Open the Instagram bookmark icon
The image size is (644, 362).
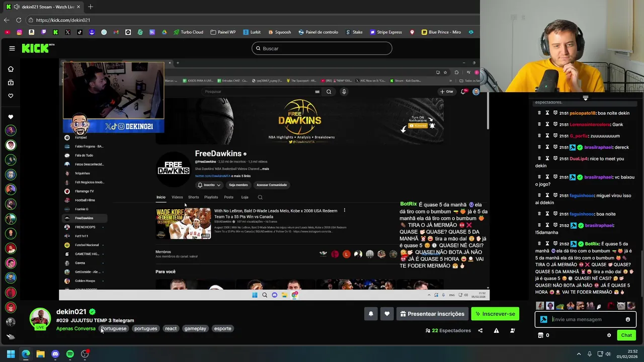[19, 32]
